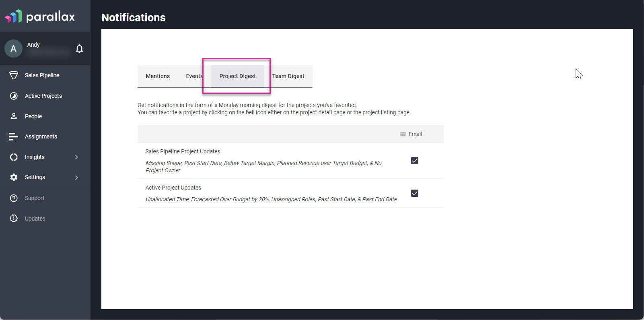Open the Support question mark icon
This screenshot has width=644, height=320.
(x=14, y=198)
